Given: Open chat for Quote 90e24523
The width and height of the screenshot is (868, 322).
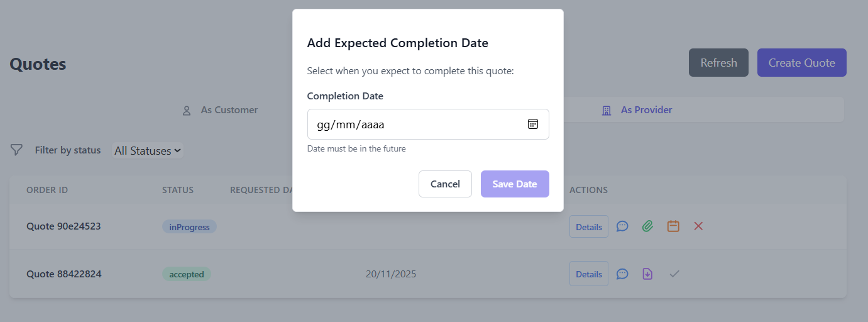Looking at the screenshot, I should click(x=622, y=226).
